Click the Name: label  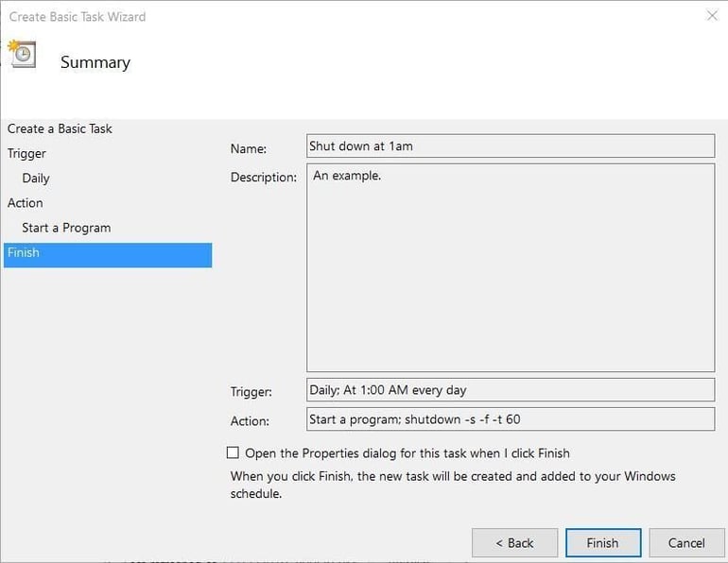(x=249, y=149)
